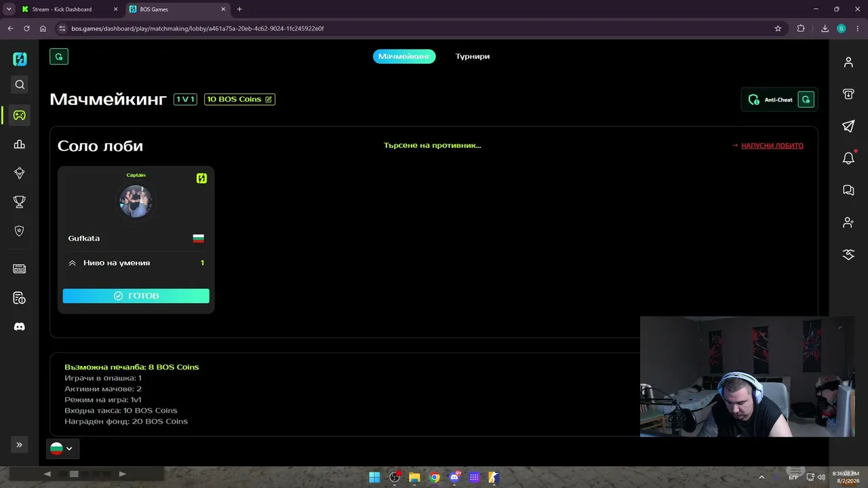Click the ГОТОВ ready button
The width and height of the screenshot is (868, 488).
(136, 296)
